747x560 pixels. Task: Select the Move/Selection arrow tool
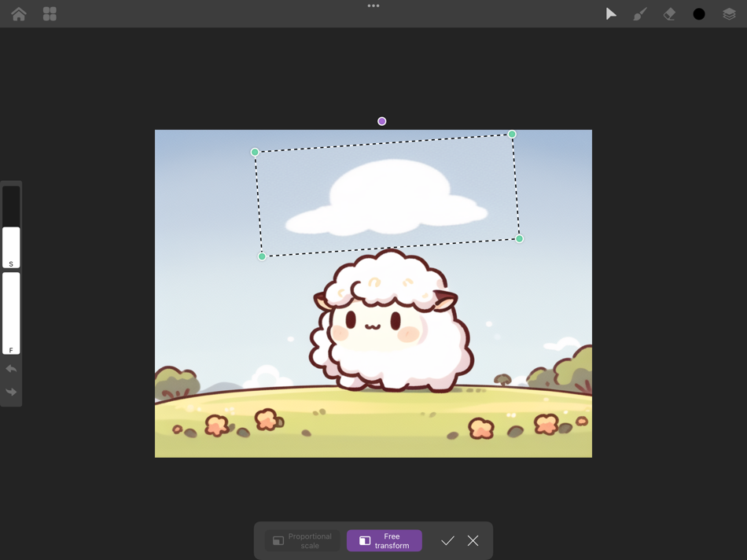[611, 13]
